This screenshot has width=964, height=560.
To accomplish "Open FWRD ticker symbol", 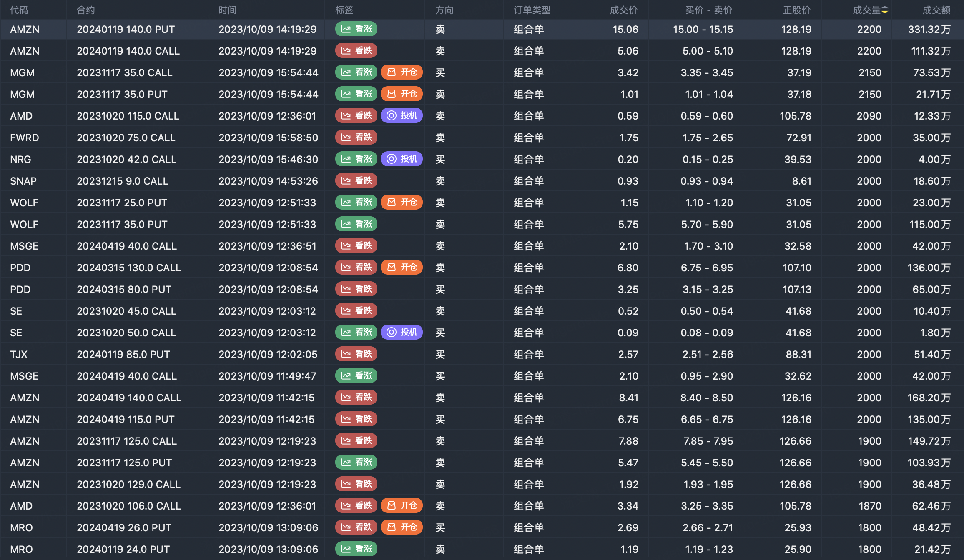I will point(25,137).
